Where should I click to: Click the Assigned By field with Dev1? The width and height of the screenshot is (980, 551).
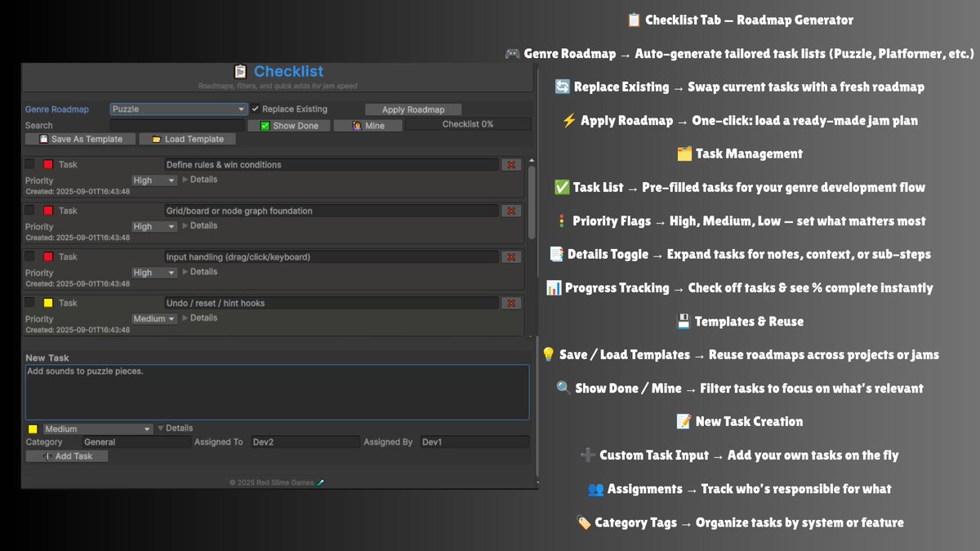(474, 442)
